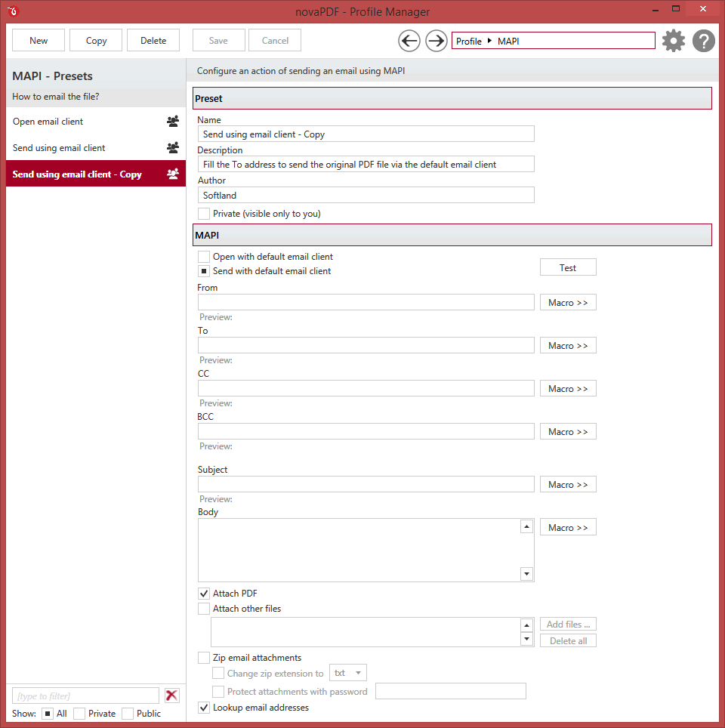Image resolution: width=725 pixels, height=728 pixels.
Task: Select the Send using email client preset
Action: (x=96, y=148)
